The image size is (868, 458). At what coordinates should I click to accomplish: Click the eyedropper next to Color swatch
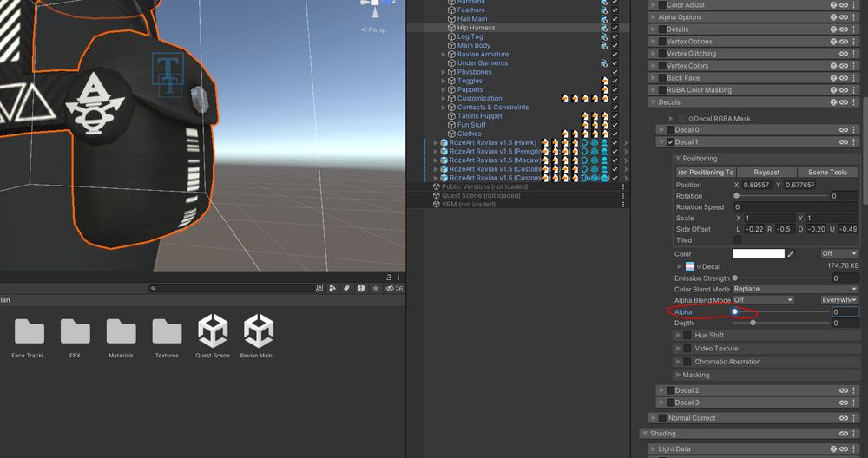click(x=791, y=254)
